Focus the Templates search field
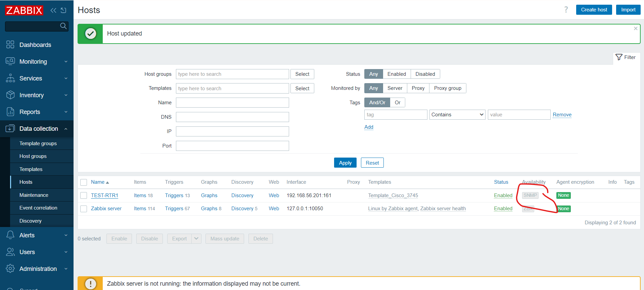This screenshot has width=644, height=290. [232, 89]
